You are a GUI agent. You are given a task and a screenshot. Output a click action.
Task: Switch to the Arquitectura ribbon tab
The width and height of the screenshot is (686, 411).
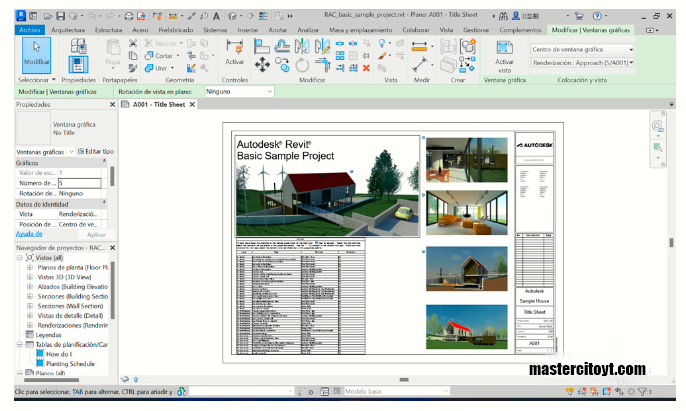(x=68, y=30)
